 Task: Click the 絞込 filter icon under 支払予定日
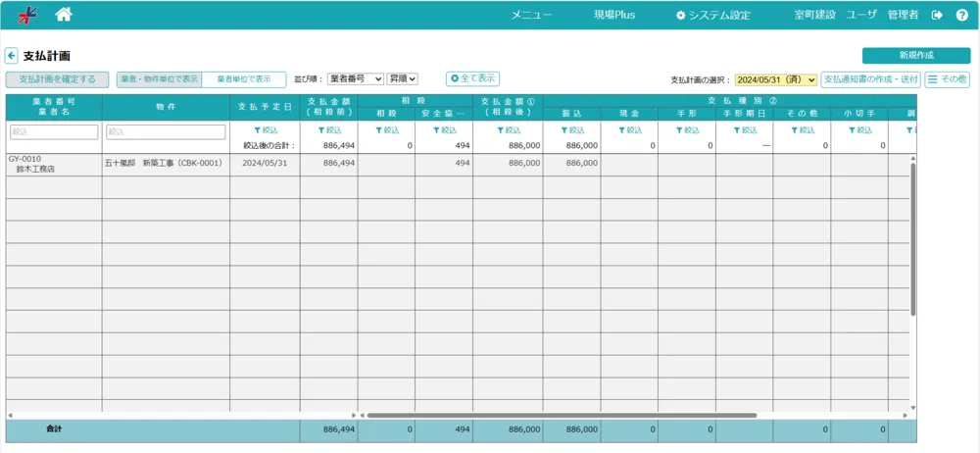point(265,129)
